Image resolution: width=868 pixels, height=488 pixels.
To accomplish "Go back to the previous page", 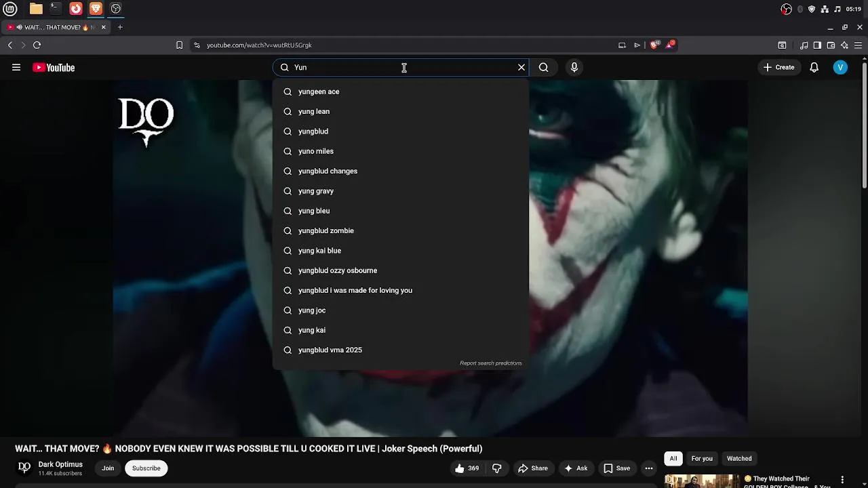I will (x=9, y=45).
